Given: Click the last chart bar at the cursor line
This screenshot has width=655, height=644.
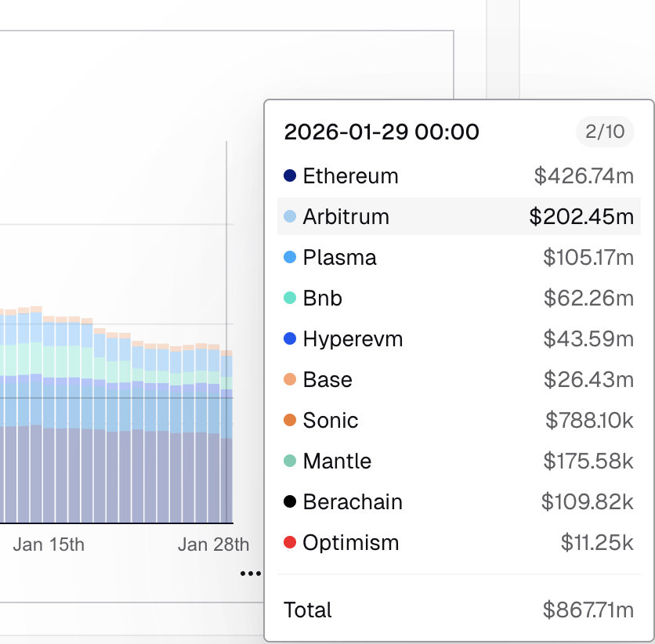Looking at the screenshot, I should (226, 436).
